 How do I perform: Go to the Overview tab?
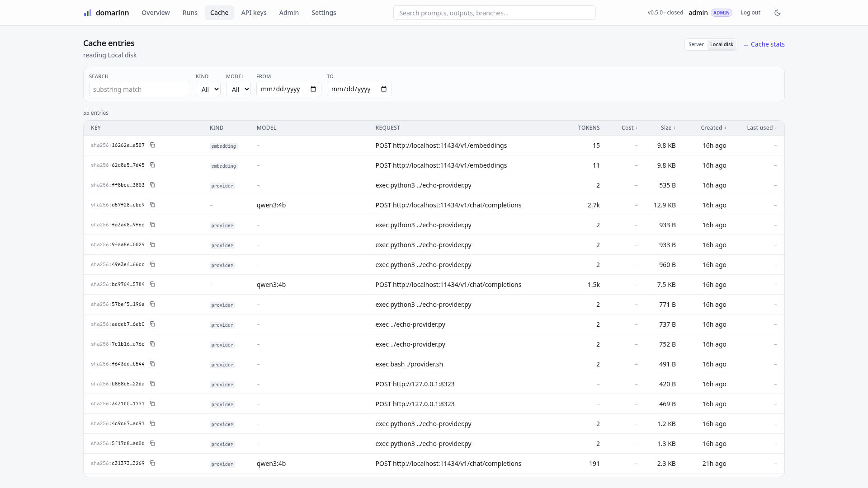click(x=156, y=13)
